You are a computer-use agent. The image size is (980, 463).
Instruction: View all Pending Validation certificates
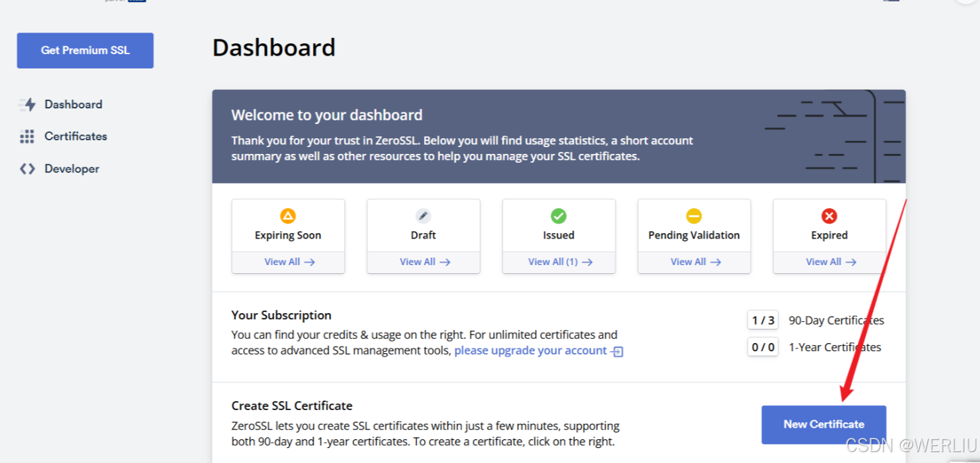pyautogui.click(x=695, y=262)
